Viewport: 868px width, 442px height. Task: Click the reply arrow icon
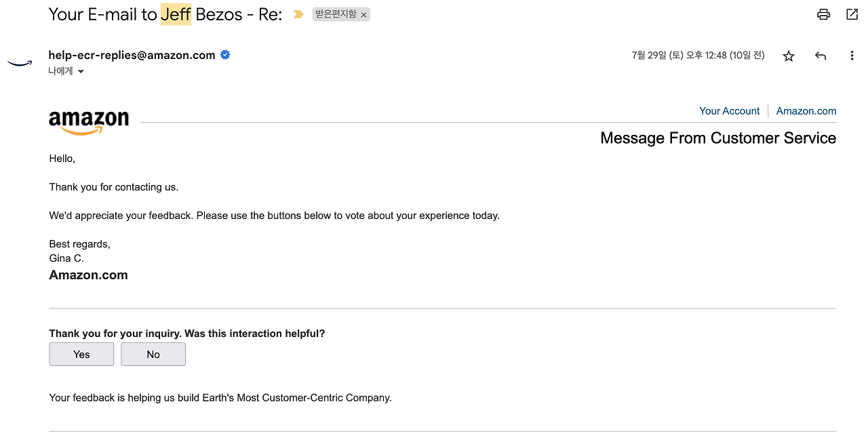click(x=821, y=56)
